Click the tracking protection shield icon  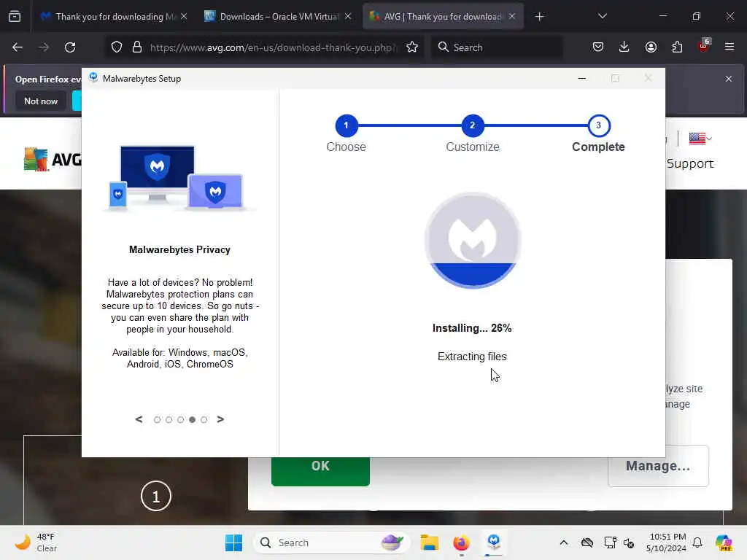pos(117,47)
